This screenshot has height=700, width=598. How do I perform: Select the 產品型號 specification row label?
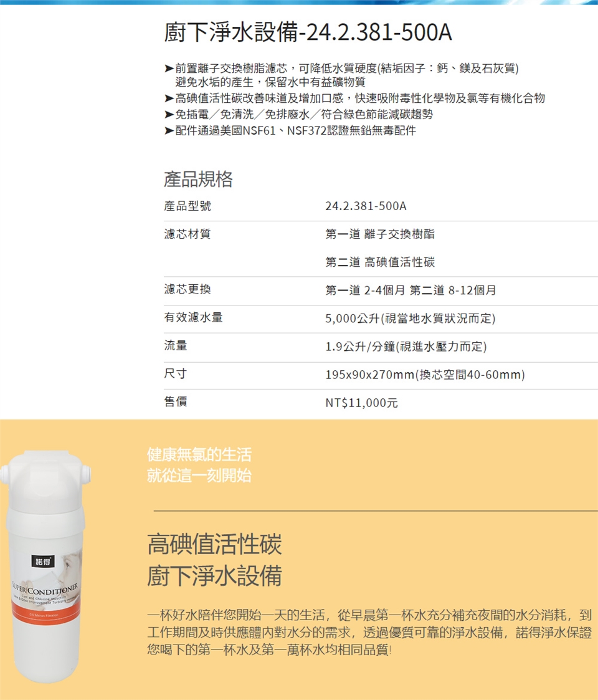click(x=187, y=206)
